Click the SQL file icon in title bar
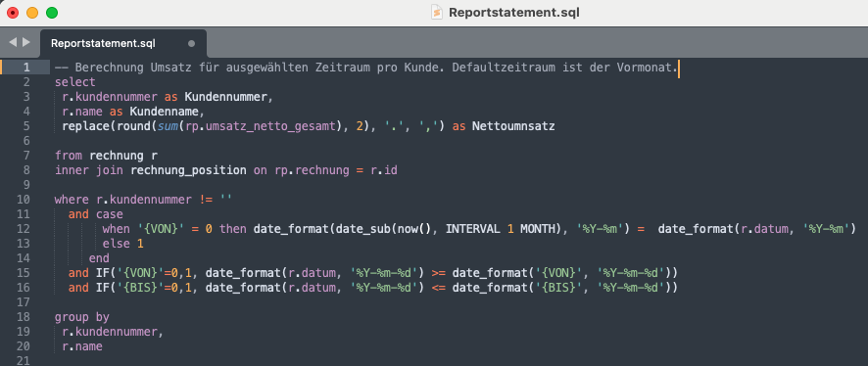 coord(437,12)
